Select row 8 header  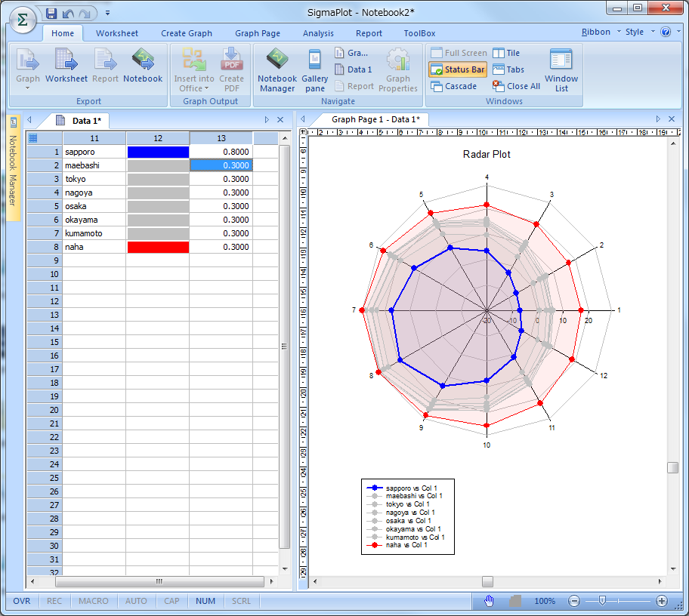click(45, 247)
